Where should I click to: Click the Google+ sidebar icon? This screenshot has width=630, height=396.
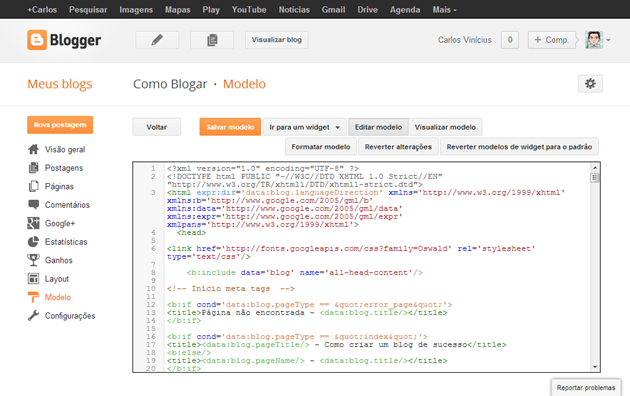pyautogui.click(x=33, y=223)
